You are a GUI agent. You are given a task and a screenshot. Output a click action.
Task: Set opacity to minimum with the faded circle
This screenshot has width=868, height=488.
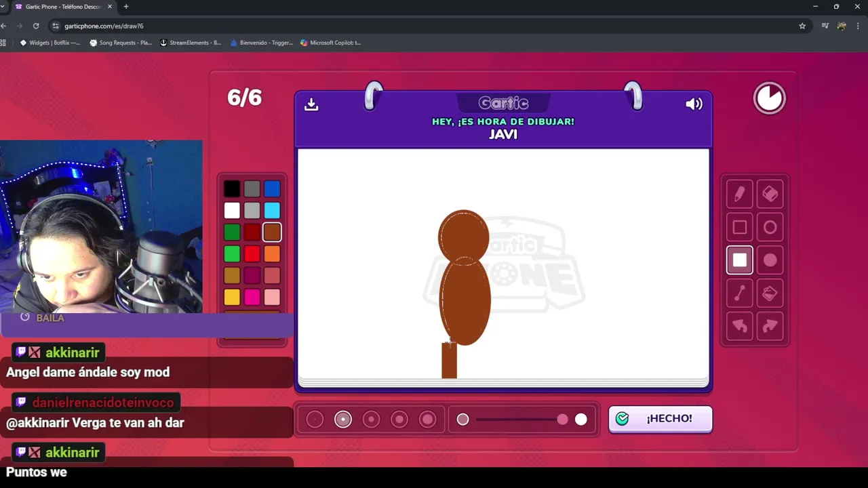click(462, 420)
